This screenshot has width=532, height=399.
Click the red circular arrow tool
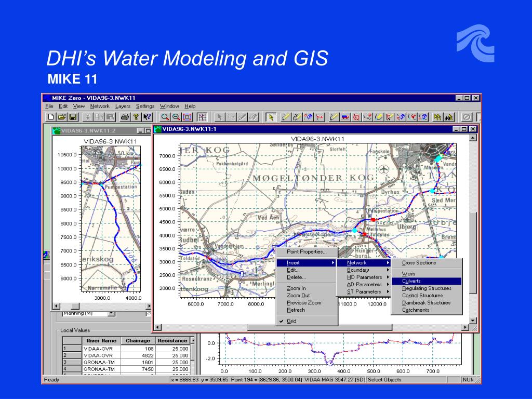tap(356, 117)
